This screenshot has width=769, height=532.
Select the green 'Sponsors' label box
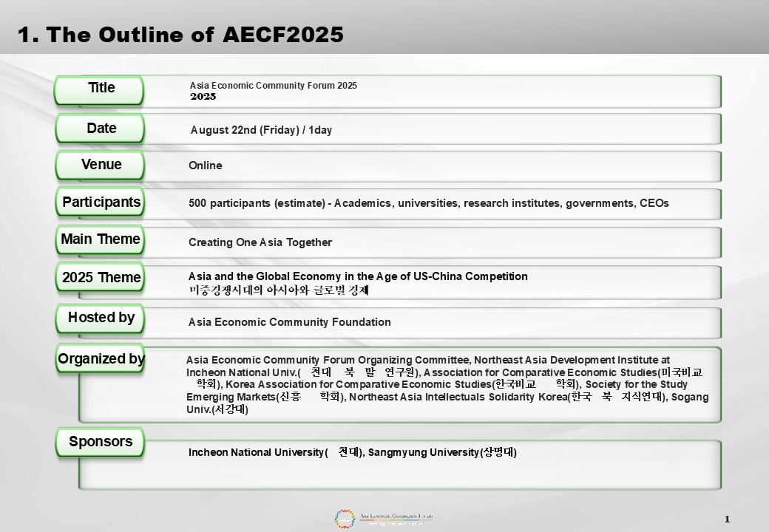[100, 442]
